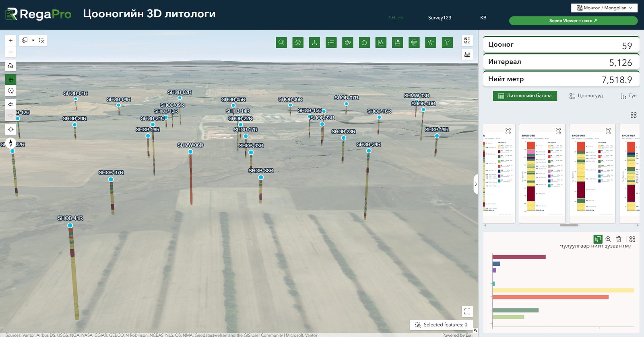Open the legend list tool
Image resolution: width=644 pixels, height=337 pixels.
pyautogui.click(x=331, y=42)
